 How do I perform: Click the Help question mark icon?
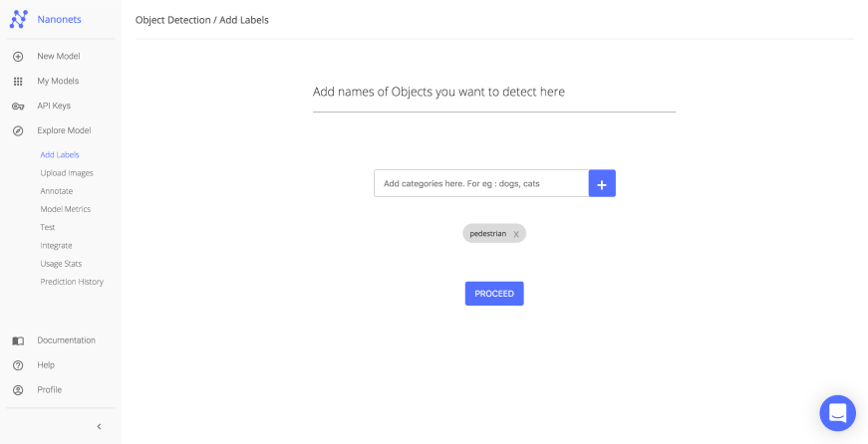pyautogui.click(x=18, y=365)
